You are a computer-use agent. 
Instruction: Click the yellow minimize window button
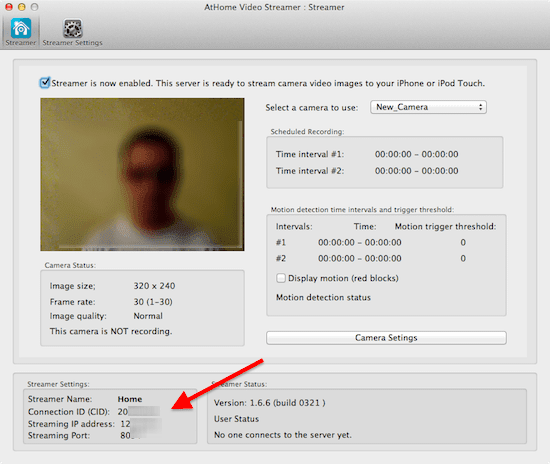pos(21,7)
